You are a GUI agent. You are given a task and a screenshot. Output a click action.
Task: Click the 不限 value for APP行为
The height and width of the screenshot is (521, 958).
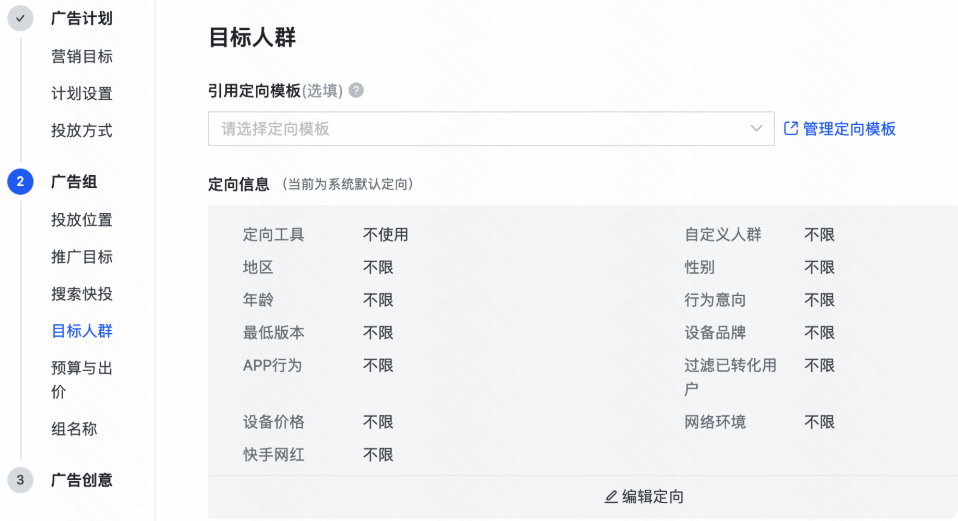point(378,365)
